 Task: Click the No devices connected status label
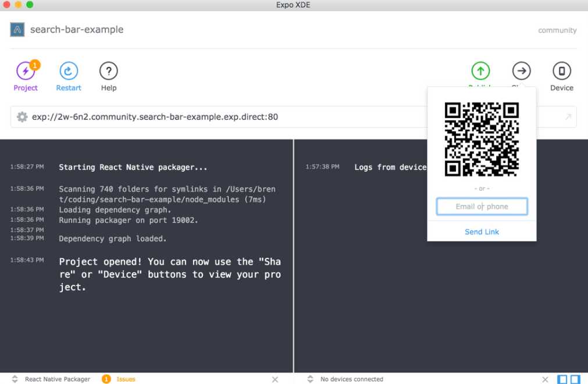[x=352, y=379]
